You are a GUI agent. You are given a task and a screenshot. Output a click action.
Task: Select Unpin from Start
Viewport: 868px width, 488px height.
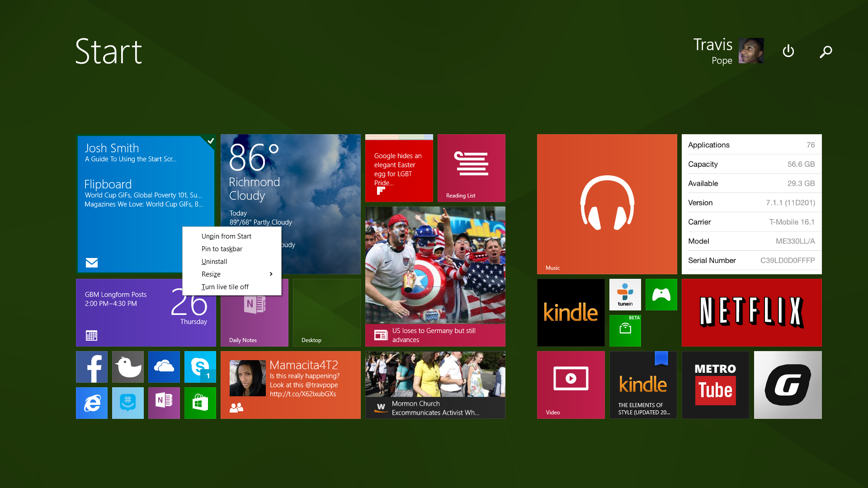click(x=232, y=236)
